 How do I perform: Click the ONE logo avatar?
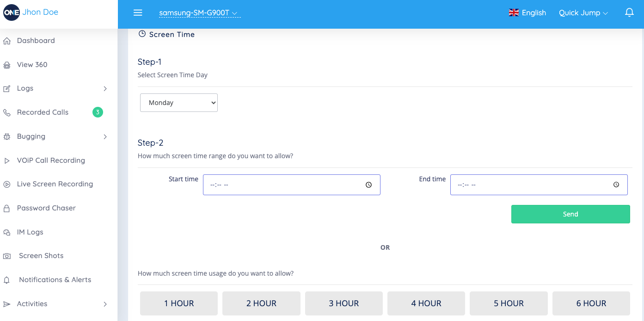click(11, 12)
